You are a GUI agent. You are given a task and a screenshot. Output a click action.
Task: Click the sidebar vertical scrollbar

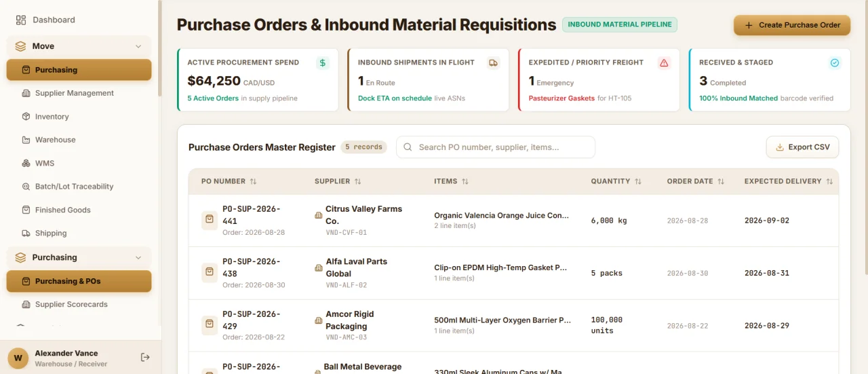(160, 48)
